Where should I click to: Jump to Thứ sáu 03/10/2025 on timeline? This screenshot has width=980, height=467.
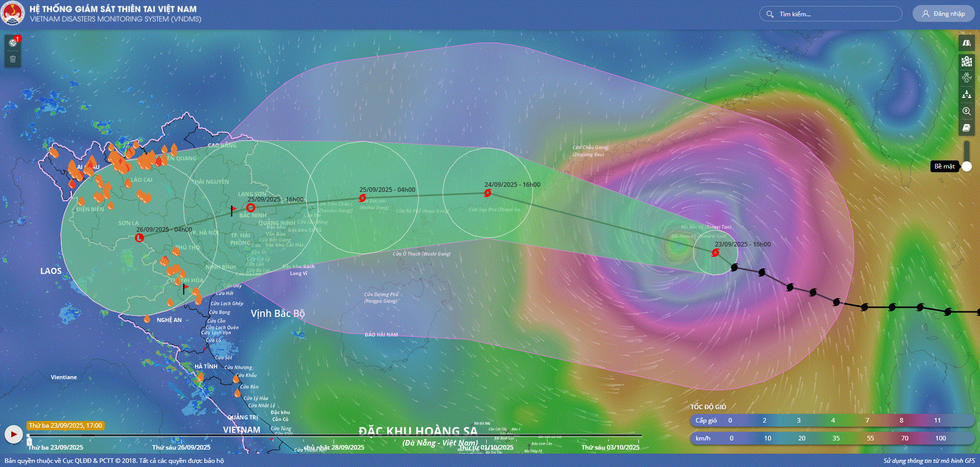point(610,447)
